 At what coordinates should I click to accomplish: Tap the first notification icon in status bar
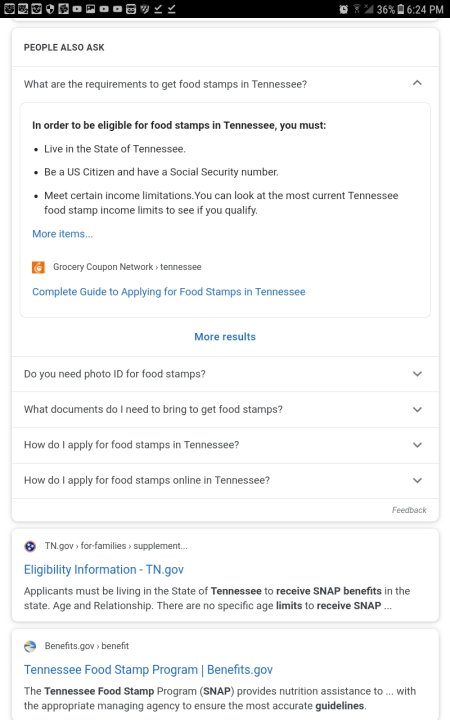tap(9, 9)
